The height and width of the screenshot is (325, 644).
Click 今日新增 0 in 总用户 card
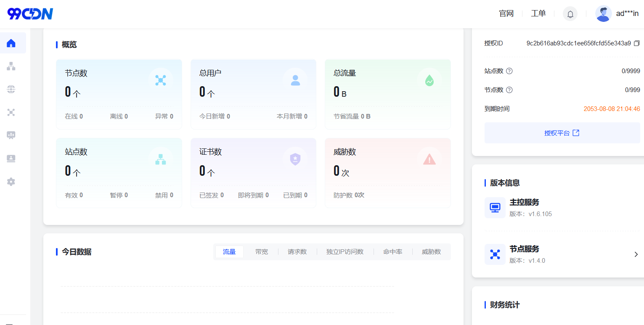pyautogui.click(x=215, y=116)
